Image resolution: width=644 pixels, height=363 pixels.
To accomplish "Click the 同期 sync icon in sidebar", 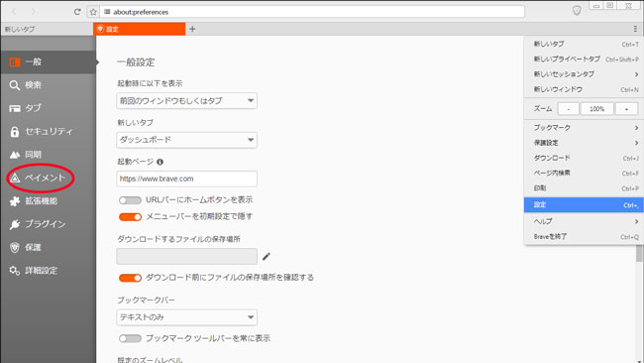I will click(x=15, y=155).
